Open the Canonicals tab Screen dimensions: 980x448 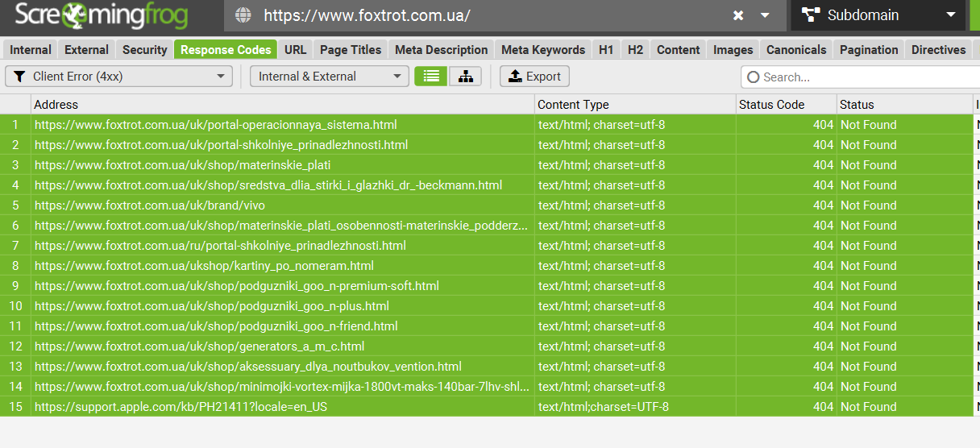(x=796, y=49)
